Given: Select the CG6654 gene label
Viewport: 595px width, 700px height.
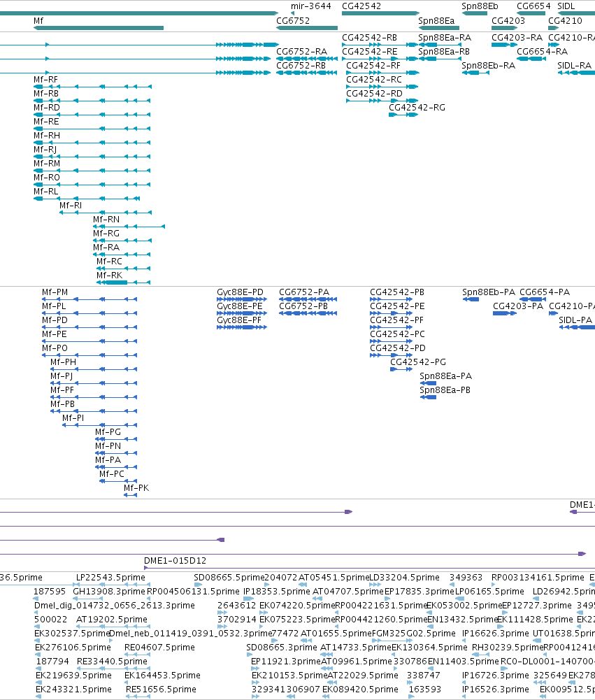Looking at the screenshot, I should click(x=533, y=6).
